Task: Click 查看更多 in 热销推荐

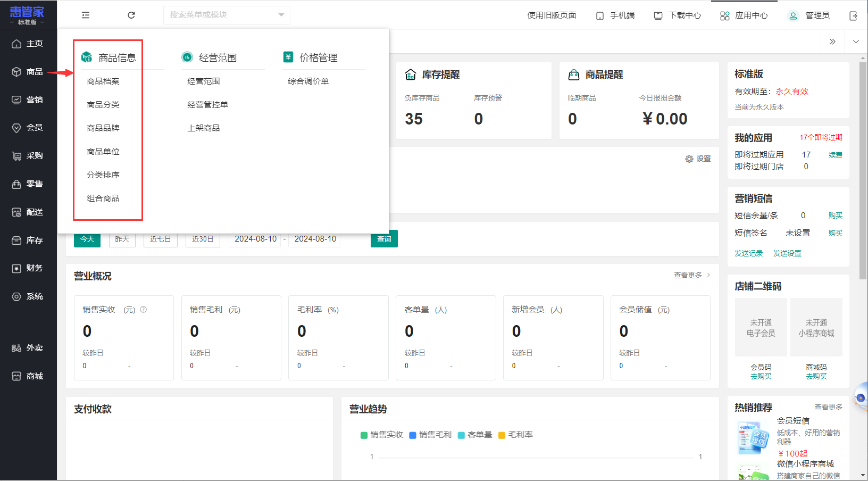Action: pos(829,407)
